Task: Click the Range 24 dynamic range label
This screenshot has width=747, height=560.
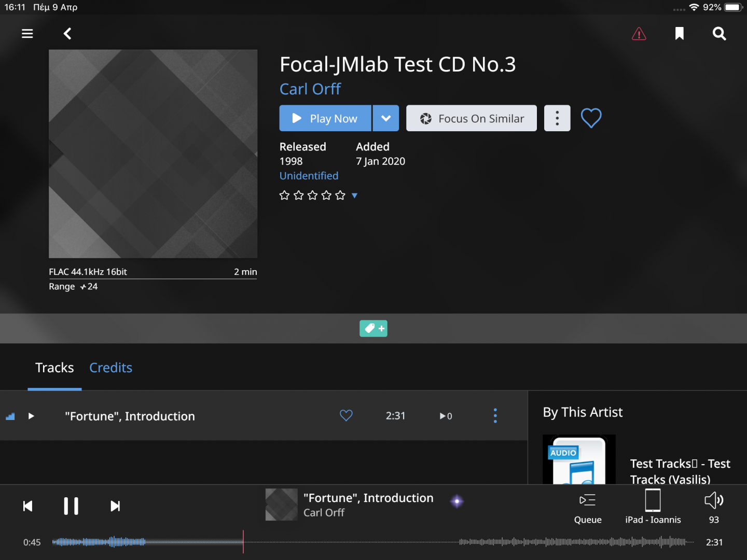Action: click(73, 287)
